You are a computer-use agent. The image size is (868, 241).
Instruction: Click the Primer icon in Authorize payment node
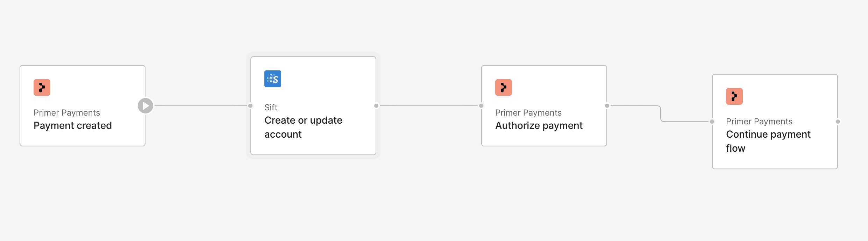504,88
